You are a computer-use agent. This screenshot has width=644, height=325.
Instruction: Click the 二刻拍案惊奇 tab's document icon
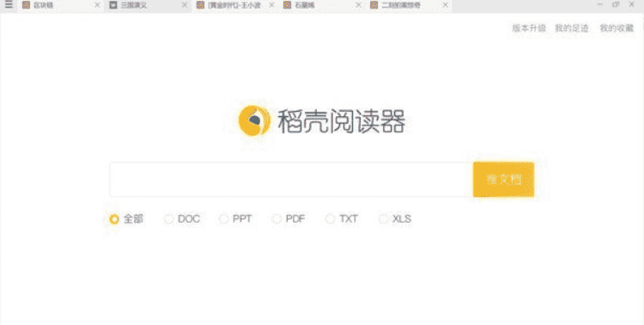pos(374,5)
